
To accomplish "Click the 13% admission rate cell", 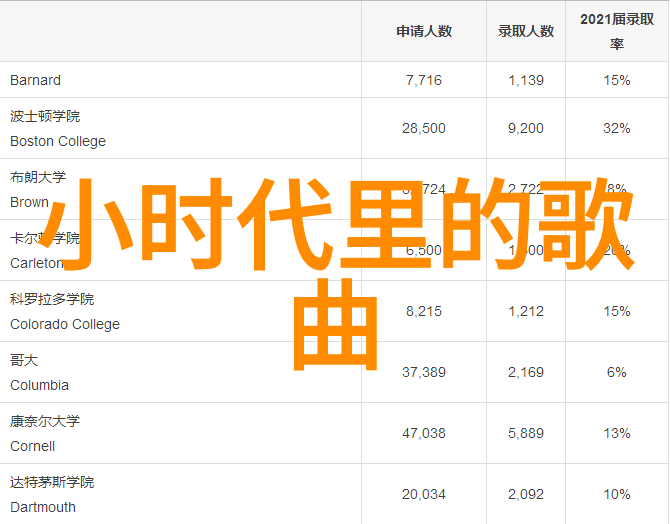I will point(617,433).
